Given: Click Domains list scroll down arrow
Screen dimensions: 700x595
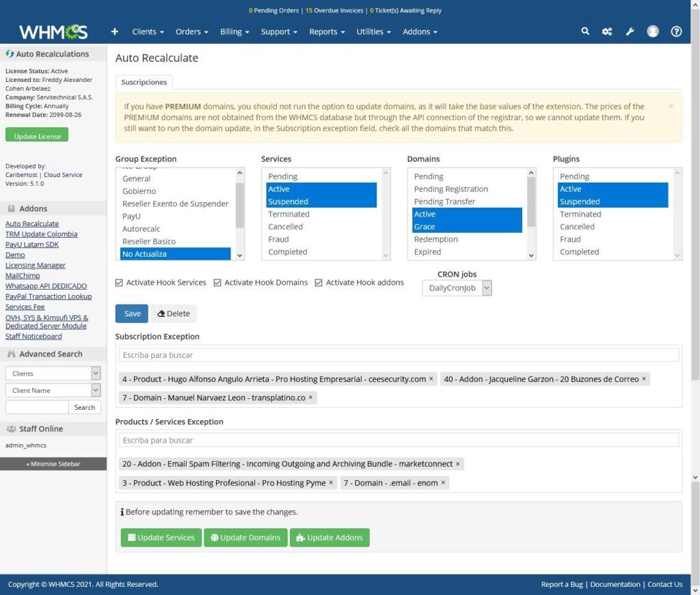Looking at the screenshot, I should (531, 255).
